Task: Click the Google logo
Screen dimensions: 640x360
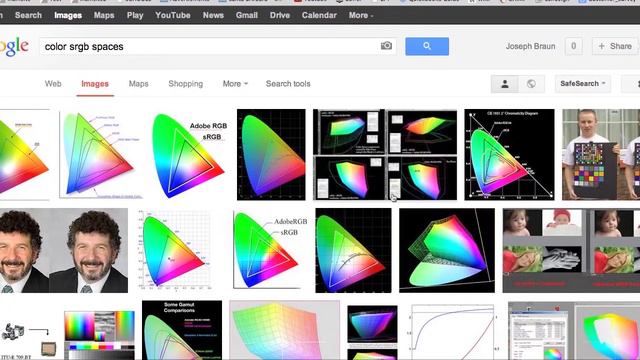Action: 14,47
